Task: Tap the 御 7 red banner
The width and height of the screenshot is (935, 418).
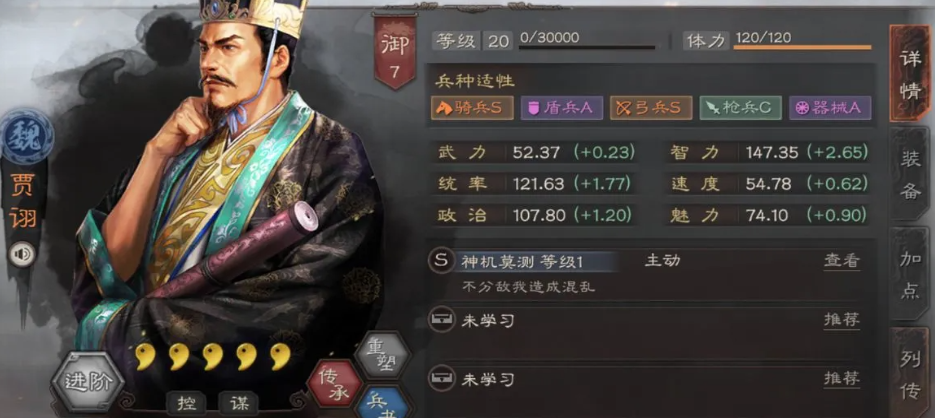Action: point(394,55)
